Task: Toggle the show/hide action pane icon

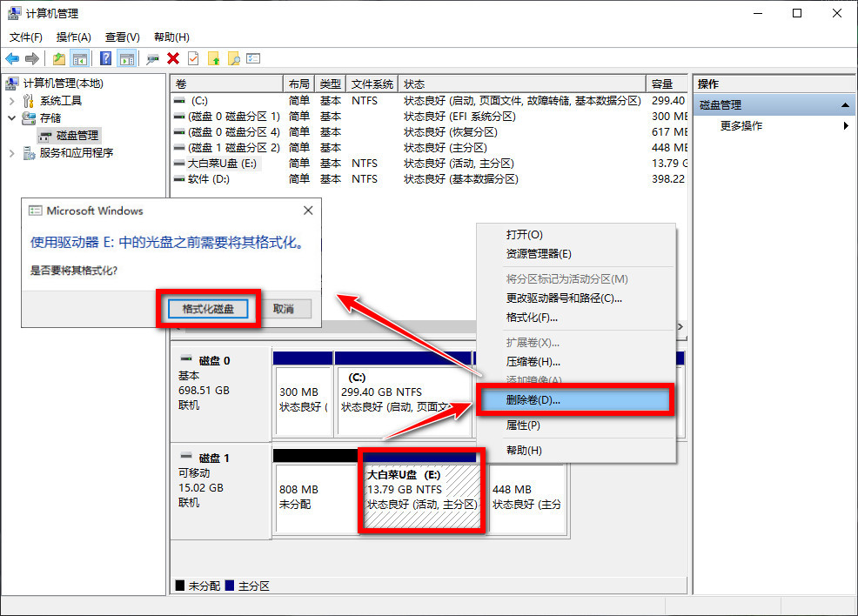Action: click(127, 58)
